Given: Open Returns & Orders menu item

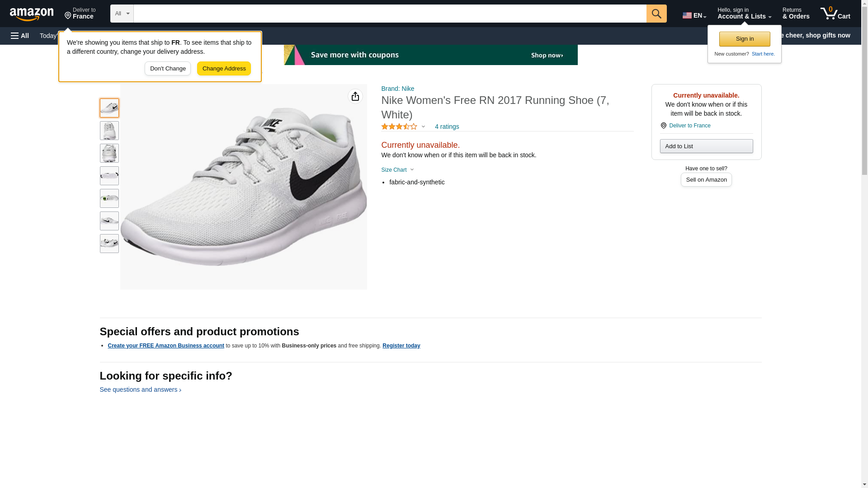Looking at the screenshot, I should click(x=796, y=14).
